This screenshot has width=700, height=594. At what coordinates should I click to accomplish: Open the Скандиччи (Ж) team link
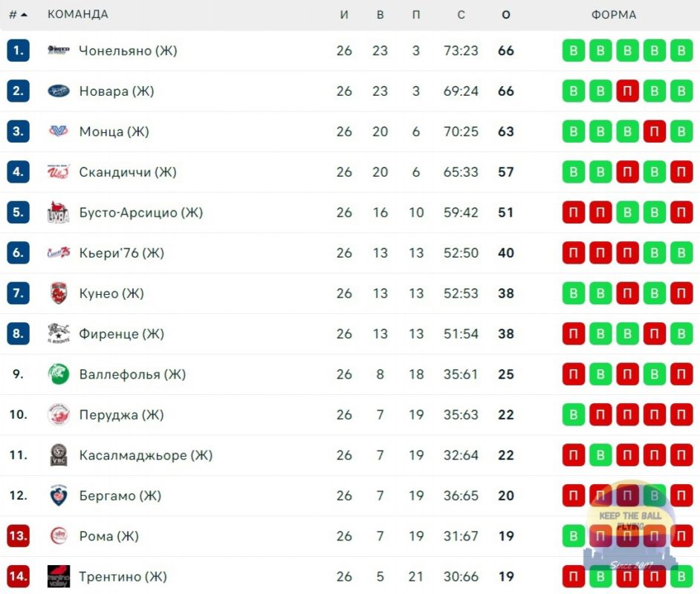[x=128, y=172]
